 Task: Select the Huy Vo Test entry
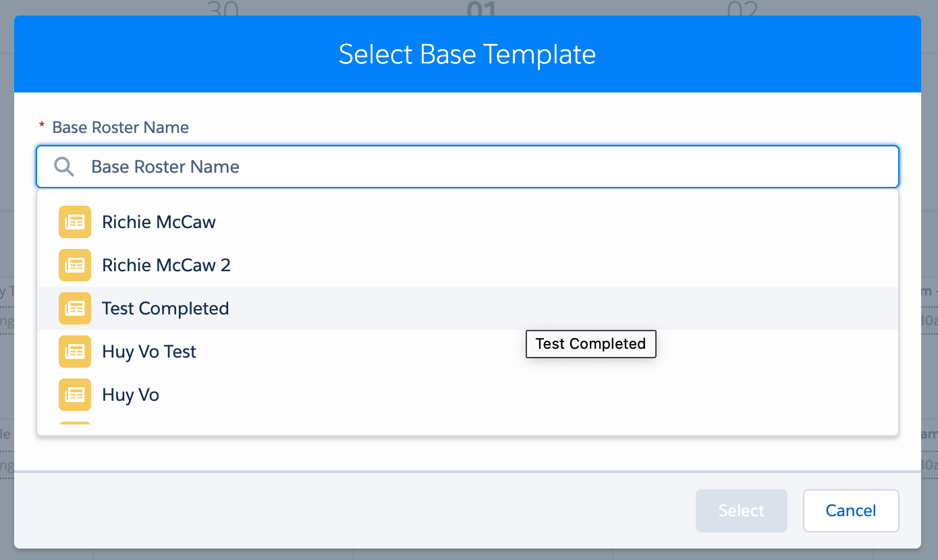[x=468, y=352]
